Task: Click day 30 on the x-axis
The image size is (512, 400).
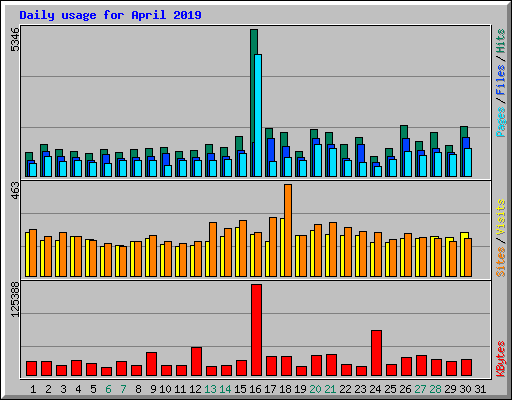Action: (465, 389)
